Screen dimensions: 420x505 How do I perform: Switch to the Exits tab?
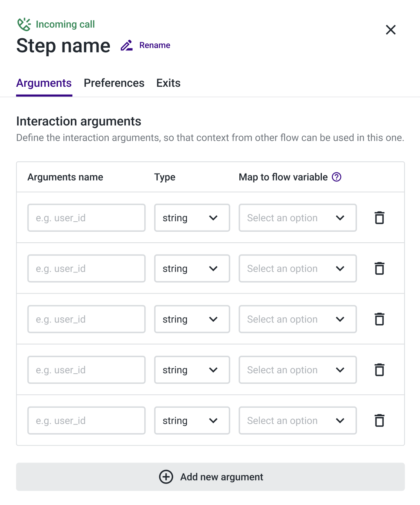(169, 83)
